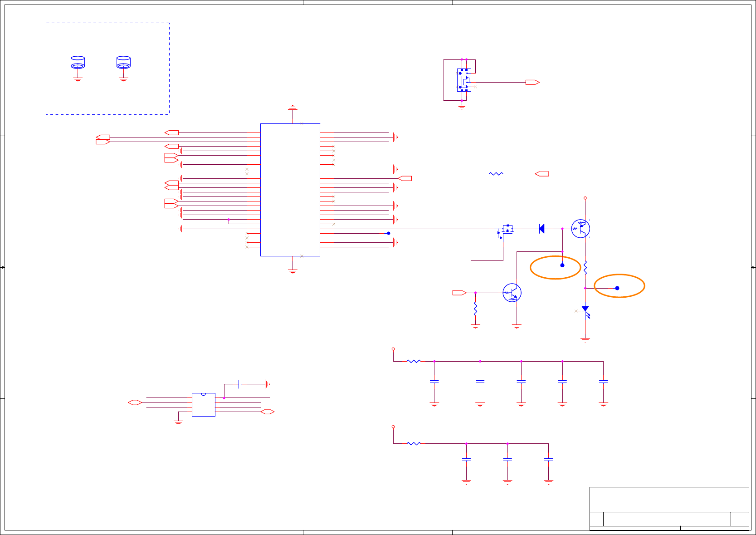Select the port flag left of the small IC
This screenshot has height=535, width=756.
135,402
